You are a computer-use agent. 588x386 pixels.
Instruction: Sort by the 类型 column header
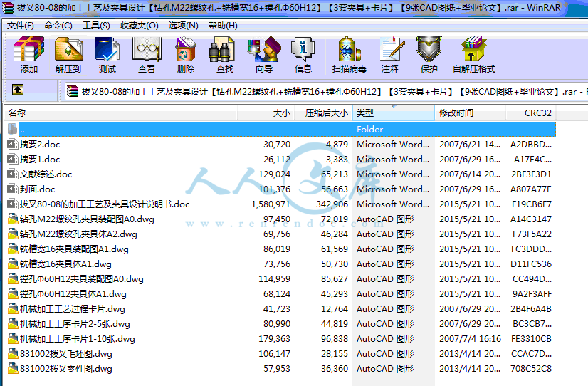394,113
